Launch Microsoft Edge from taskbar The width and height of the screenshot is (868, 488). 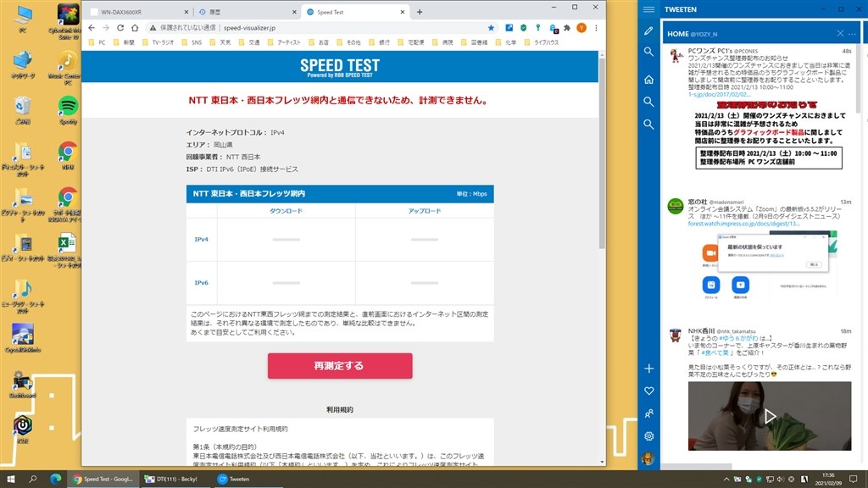55,480
